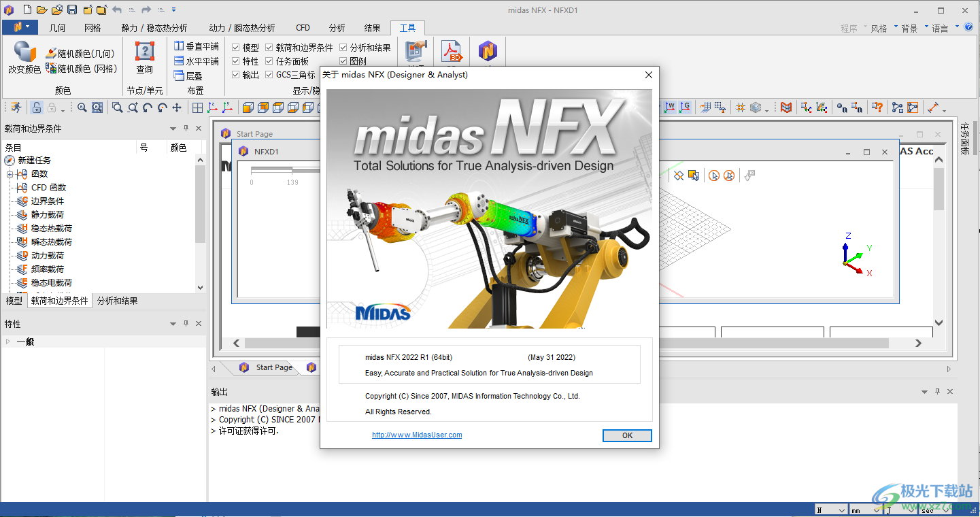Click the red book icon in toolbar
The width and height of the screenshot is (980, 517).
click(x=786, y=107)
